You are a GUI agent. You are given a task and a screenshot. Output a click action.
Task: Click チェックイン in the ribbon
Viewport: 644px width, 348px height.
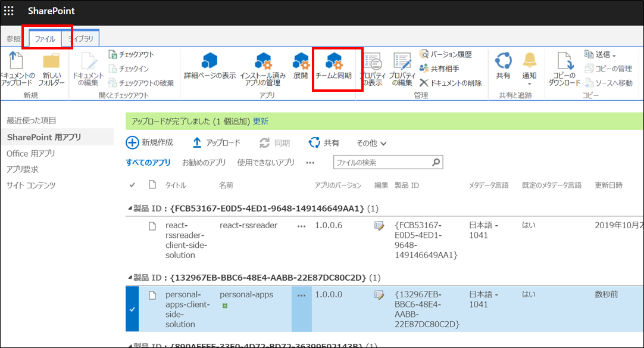coord(129,69)
